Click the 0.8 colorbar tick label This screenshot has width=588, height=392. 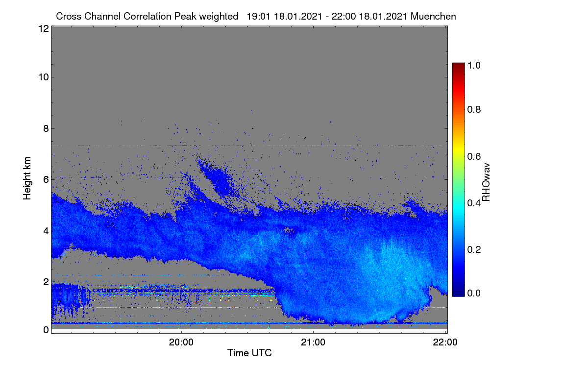(474, 110)
